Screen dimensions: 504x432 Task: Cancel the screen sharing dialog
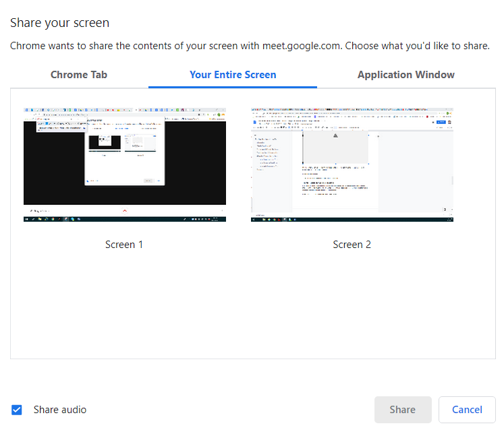[467, 410]
